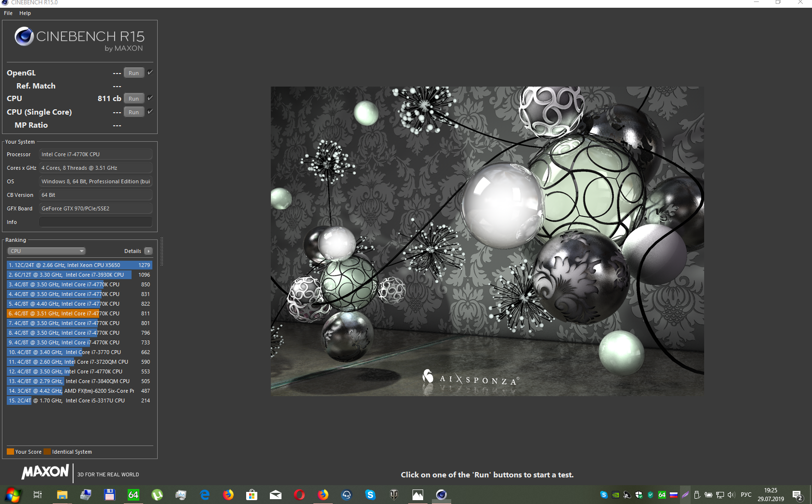Screen dimensions: 812x504
Task: Launch Opera browser from the taskbar
Action: (x=299, y=495)
